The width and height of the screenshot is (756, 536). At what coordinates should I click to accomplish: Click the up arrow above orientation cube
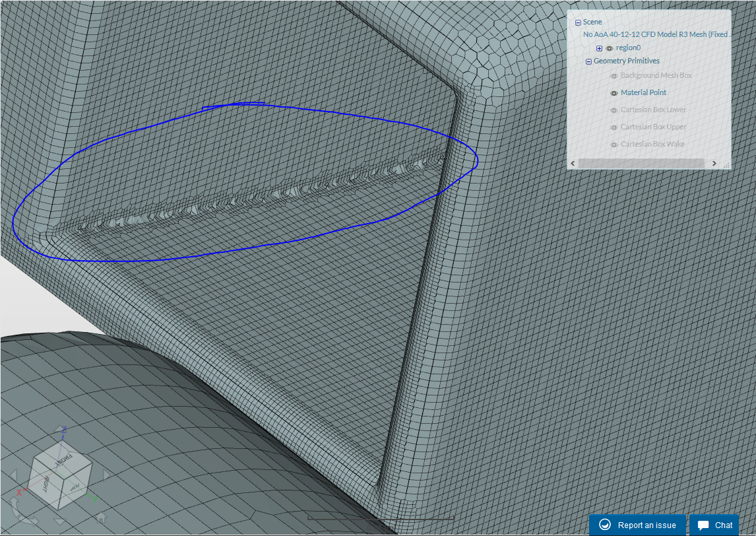click(59, 429)
